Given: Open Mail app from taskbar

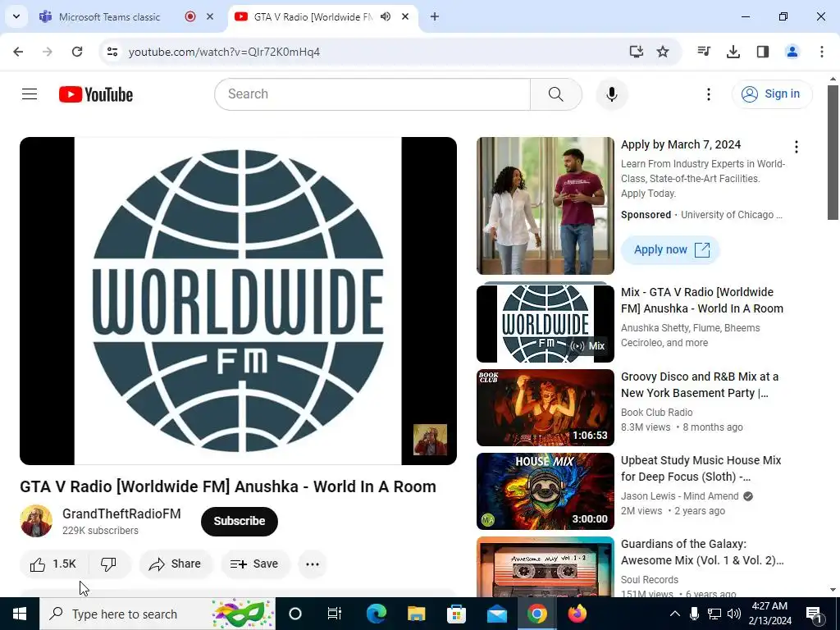Looking at the screenshot, I should pyautogui.click(x=496, y=614).
